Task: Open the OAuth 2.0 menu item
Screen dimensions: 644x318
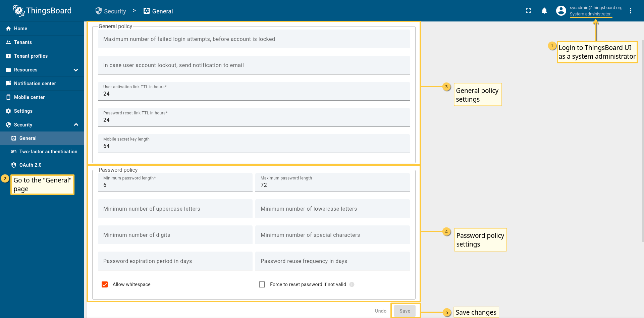Action: point(30,165)
